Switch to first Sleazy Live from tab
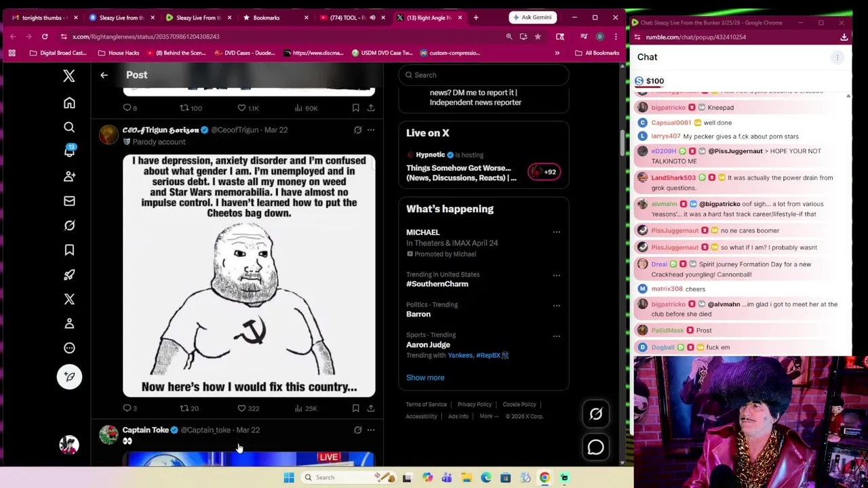Screen dimensions: 868x488 tap(121, 18)
